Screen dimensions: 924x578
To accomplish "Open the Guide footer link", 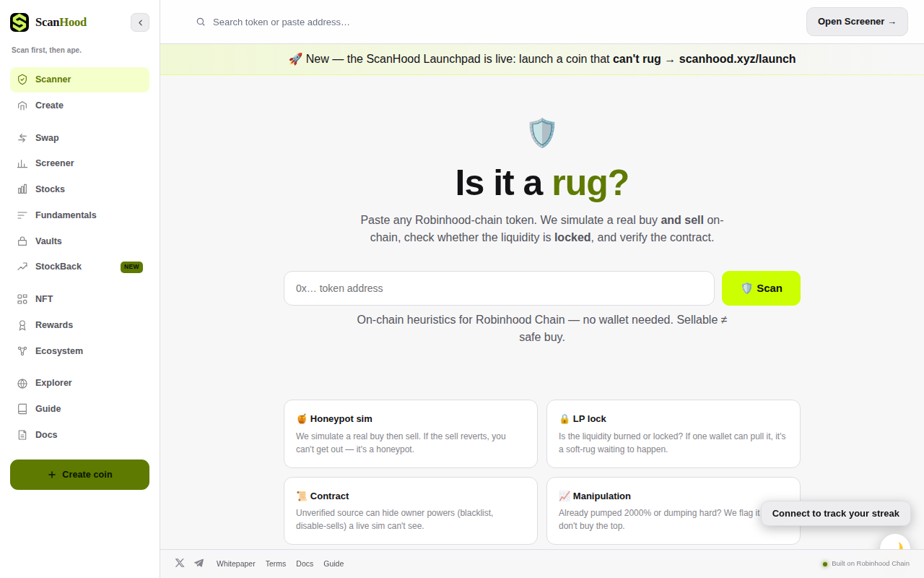I will coord(334,564).
